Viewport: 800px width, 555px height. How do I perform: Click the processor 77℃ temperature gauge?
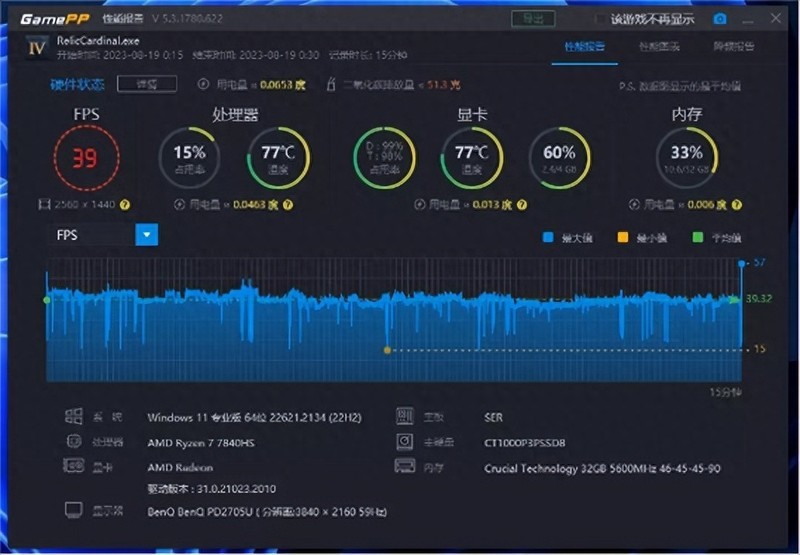(278, 158)
